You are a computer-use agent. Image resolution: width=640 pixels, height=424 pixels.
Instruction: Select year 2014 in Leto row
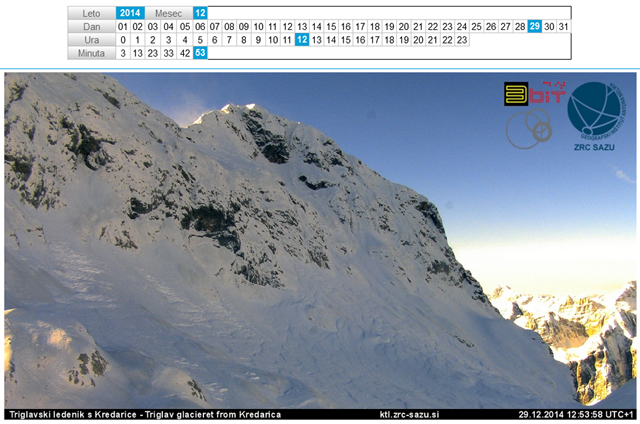click(x=130, y=13)
